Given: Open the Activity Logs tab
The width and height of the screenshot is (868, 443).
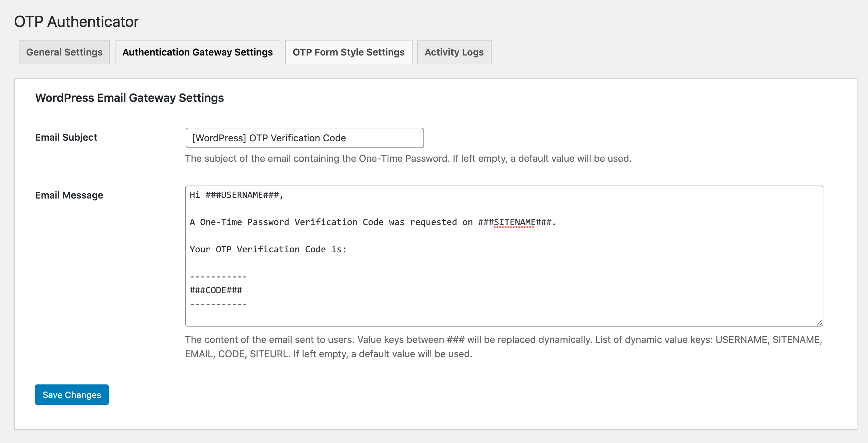Looking at the screenshot, I should click(x=454, y=51).
